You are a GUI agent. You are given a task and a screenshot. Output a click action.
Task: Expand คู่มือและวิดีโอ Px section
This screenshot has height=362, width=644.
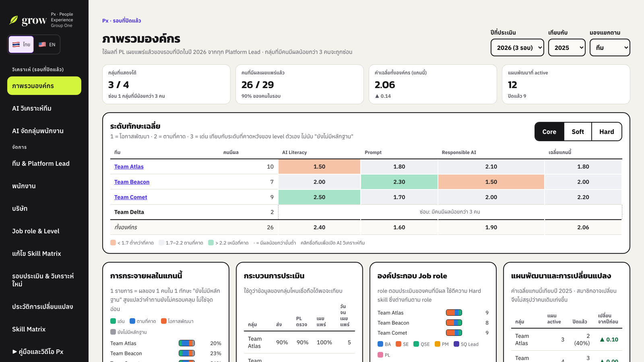click(x=44, y=352)
